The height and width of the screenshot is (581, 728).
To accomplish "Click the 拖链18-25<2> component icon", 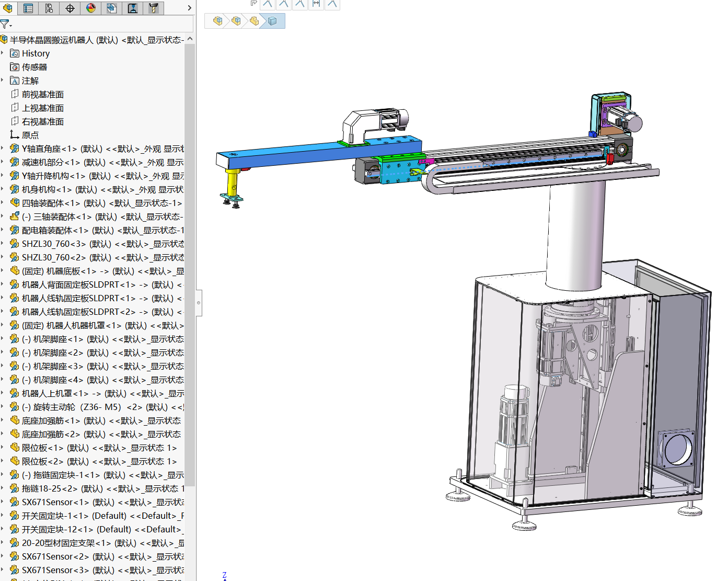I will tap(15, 488).
